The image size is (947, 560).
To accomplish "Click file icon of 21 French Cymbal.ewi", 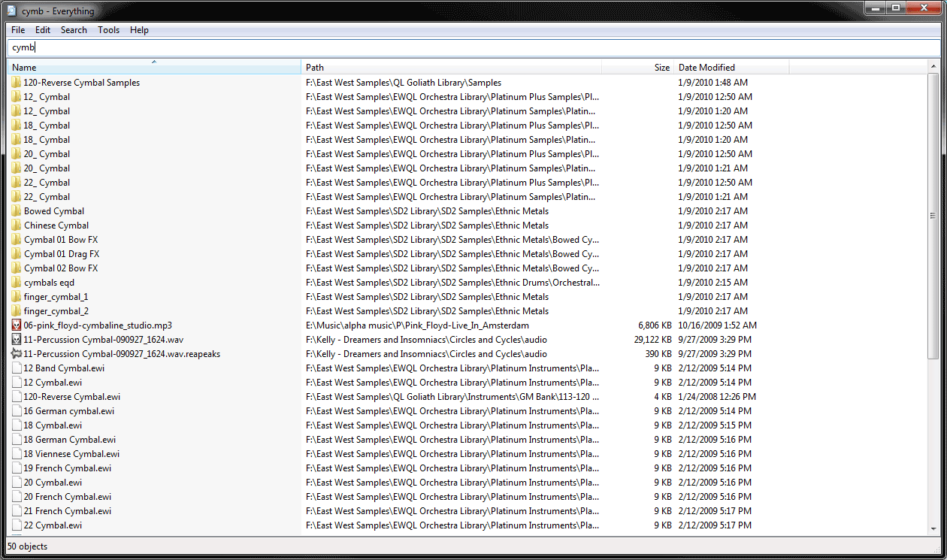I will pyautogui.click(x=17, y=511).
